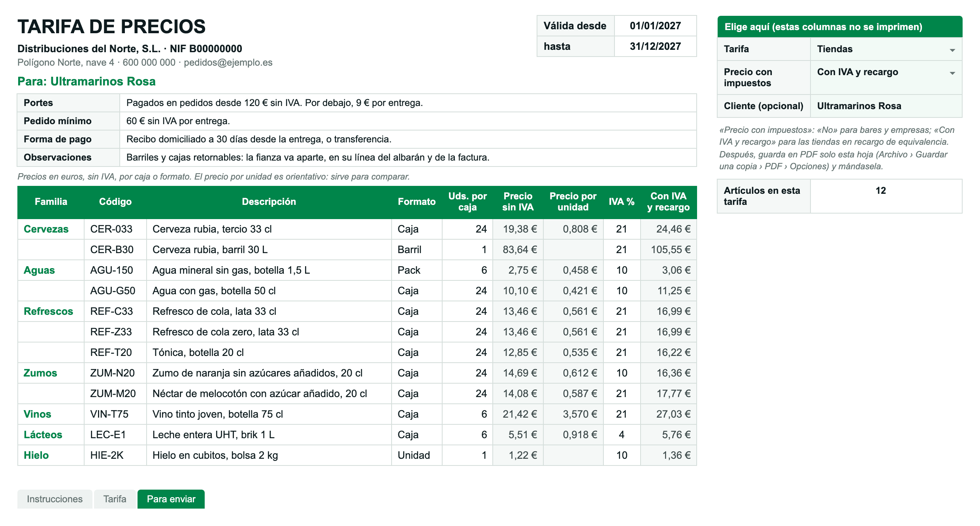Select the 'Pedido mínimo' value cell
Viewport: 980px width, 526px height.
pos(408,121)
